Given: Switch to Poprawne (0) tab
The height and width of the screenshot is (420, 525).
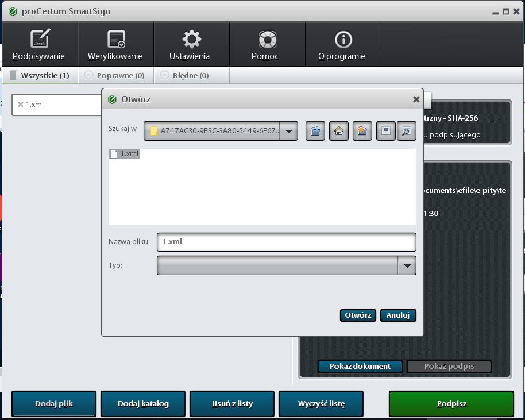Looking at the screenshot, I should (115, 75).
